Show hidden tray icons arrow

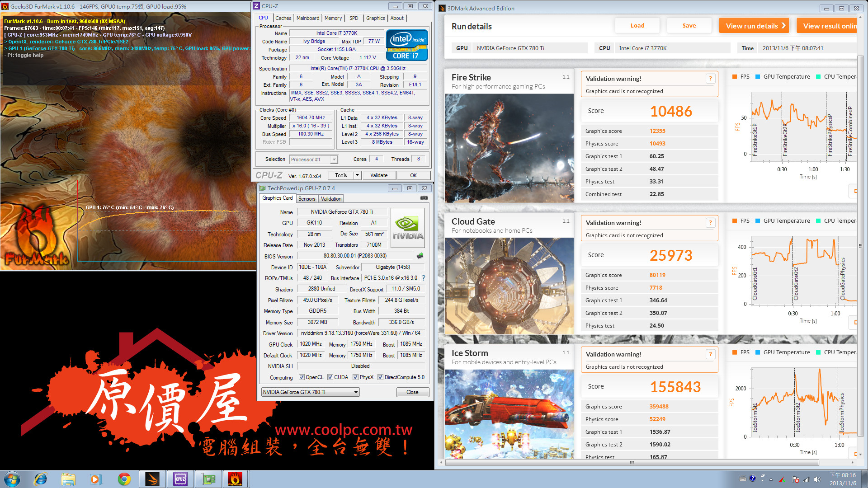(771, 479)
